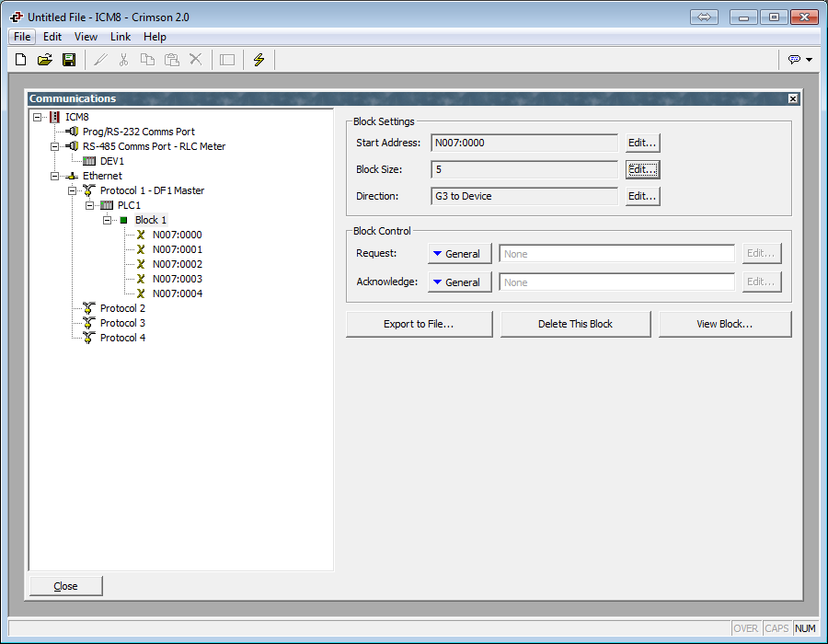Screen dimensions: 828x644
Task: Open the View menu
Action: pos(86,37)
